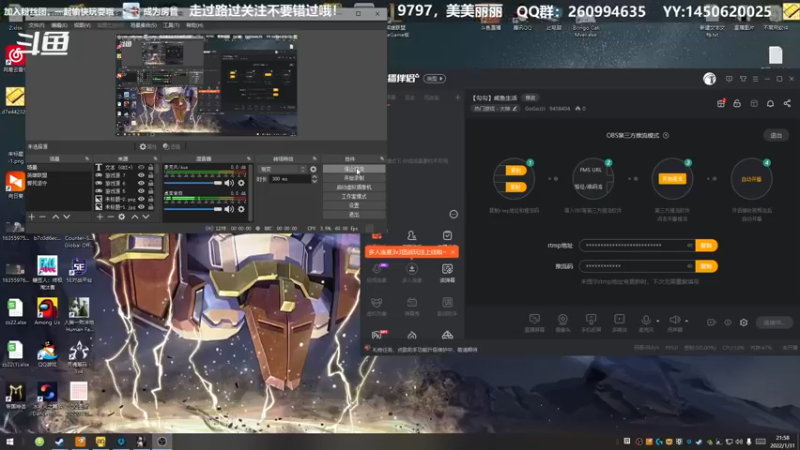
Task: Open the scene transition type dropdown
Action: (283, 169)
